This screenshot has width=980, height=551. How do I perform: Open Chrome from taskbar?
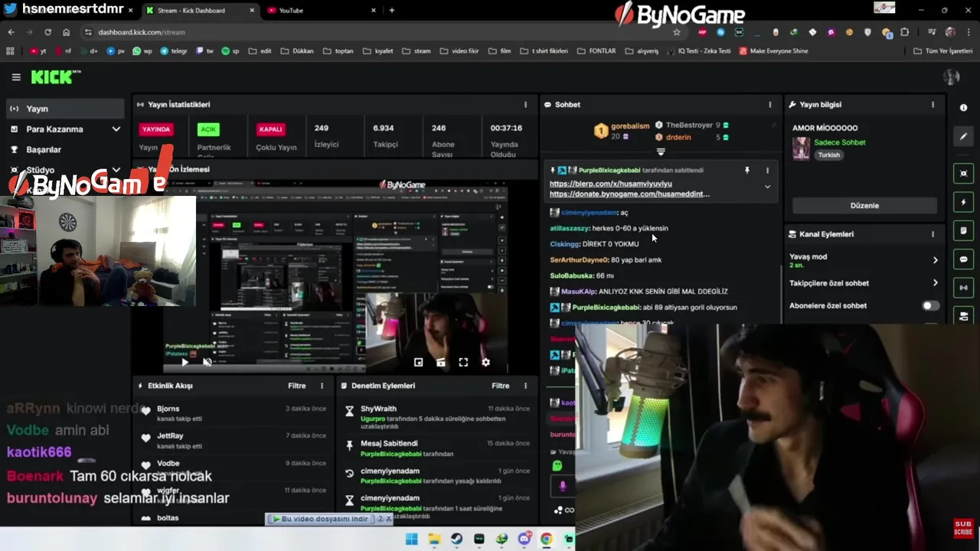click(546, 539)
